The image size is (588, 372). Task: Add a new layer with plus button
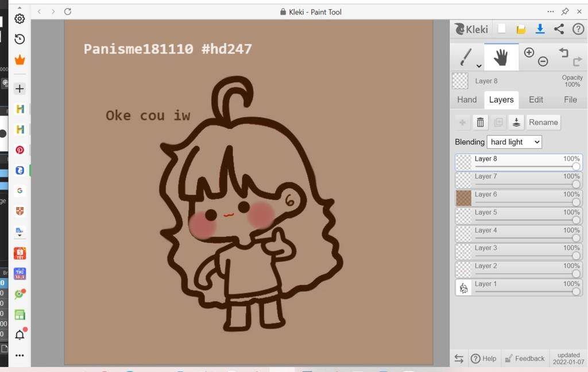click(462, 123)
